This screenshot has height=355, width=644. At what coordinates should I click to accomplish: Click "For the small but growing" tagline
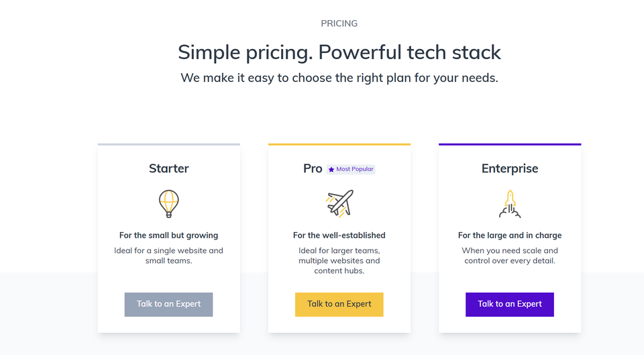(169, 236)
